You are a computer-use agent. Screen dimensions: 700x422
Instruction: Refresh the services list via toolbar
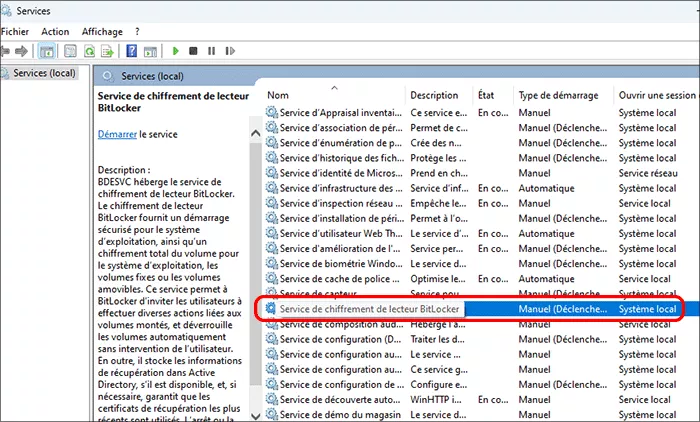(x=89, y=51)
